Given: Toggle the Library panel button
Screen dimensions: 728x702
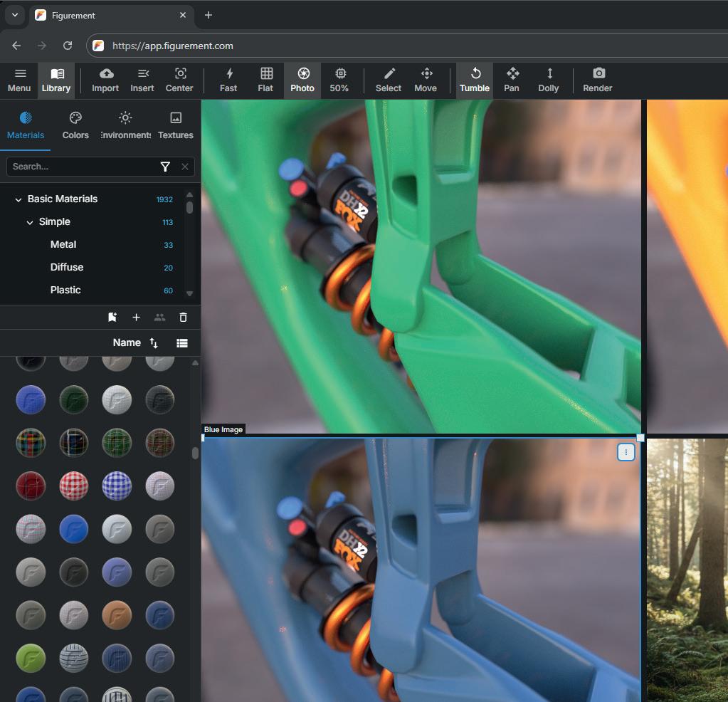Looking at the screenshot, I should point(56,80).
